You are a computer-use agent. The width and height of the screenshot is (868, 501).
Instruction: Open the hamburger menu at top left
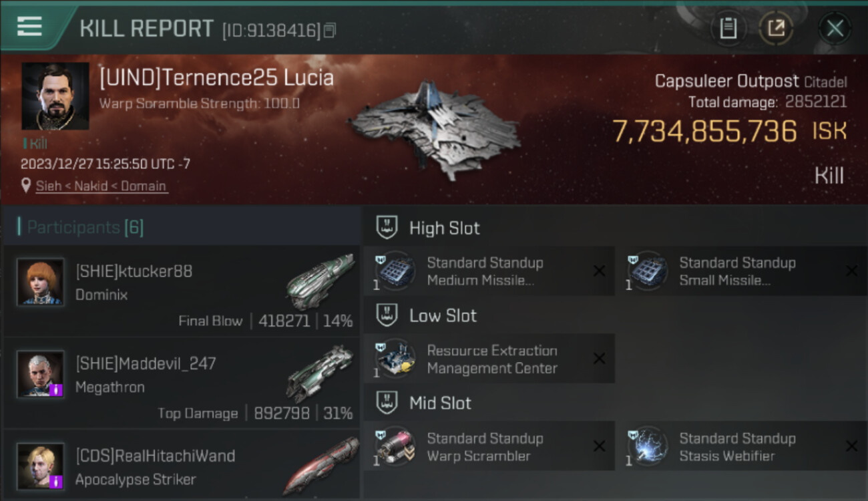click(x=30, y=27)
